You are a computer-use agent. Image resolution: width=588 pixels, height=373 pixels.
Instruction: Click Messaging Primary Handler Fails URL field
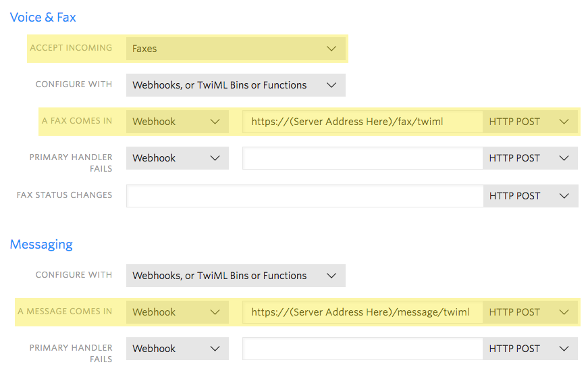coord(363,349)
